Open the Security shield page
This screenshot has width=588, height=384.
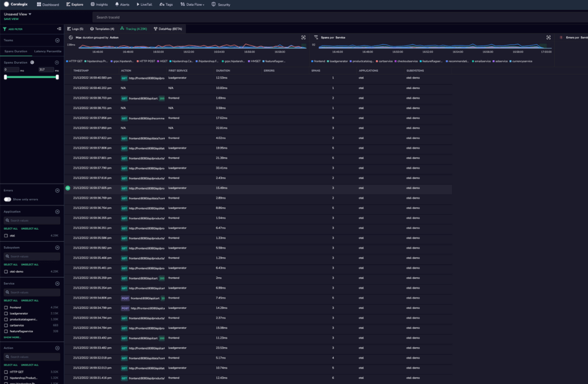click(x=221, y=5)
